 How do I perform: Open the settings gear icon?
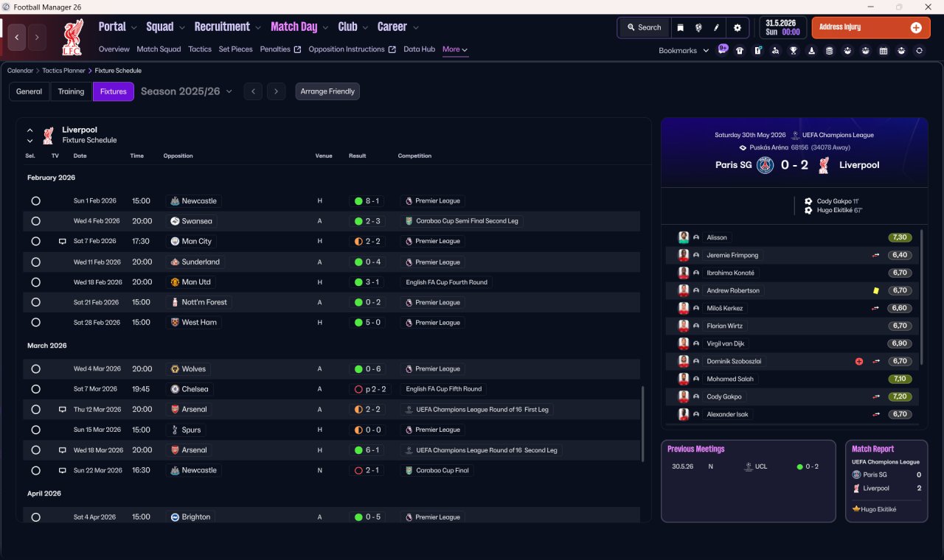(737, 27)
